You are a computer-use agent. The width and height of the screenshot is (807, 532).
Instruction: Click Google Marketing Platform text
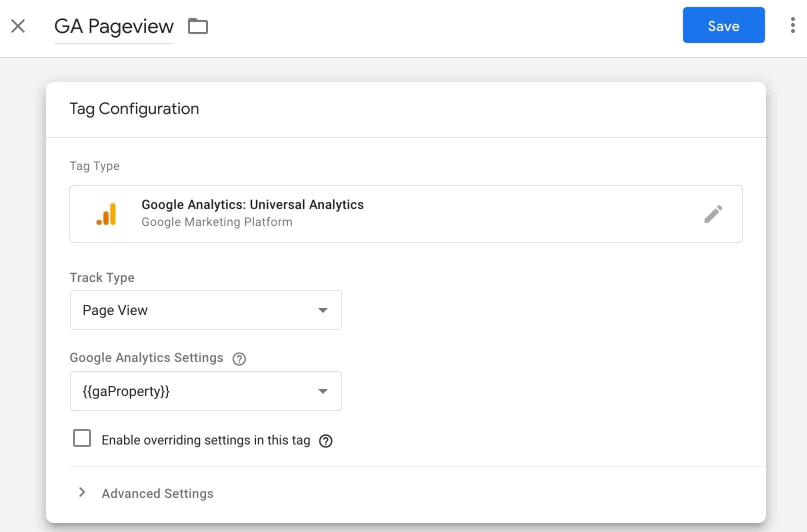pos(216,222)
